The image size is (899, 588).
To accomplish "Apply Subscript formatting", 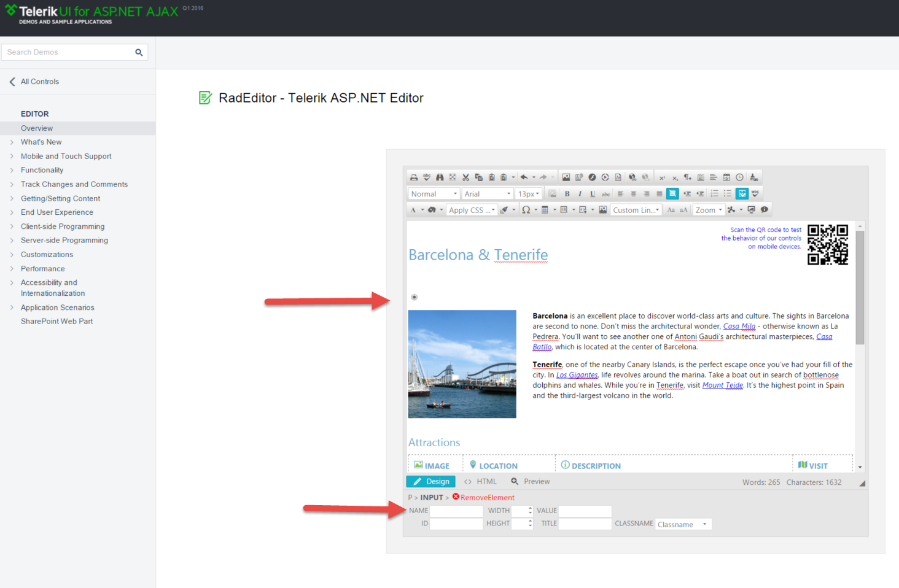I will (x=675, y=177).
